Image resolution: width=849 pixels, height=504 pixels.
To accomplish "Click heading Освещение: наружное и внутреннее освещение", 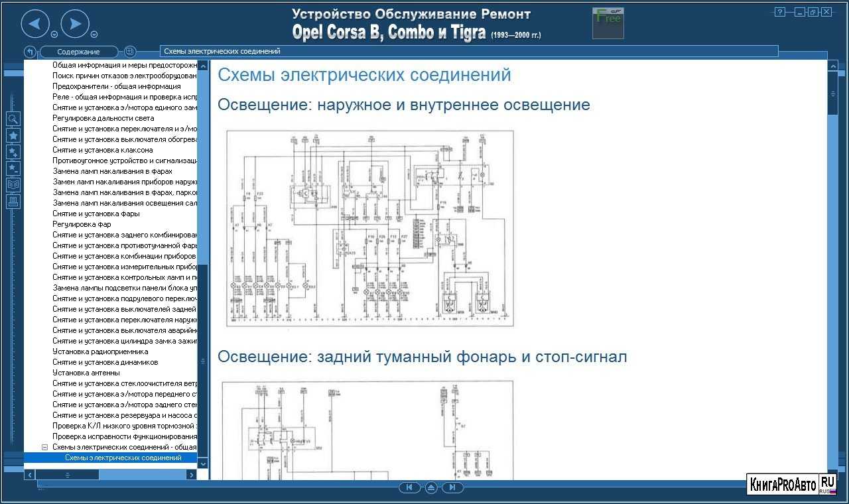I will click(404, 105).
